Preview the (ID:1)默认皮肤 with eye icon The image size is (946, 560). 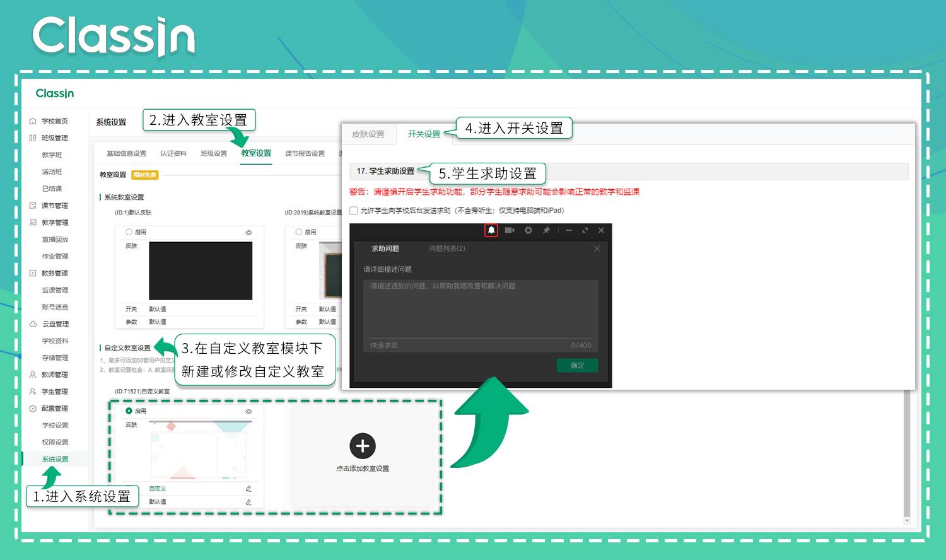[248, 232]
